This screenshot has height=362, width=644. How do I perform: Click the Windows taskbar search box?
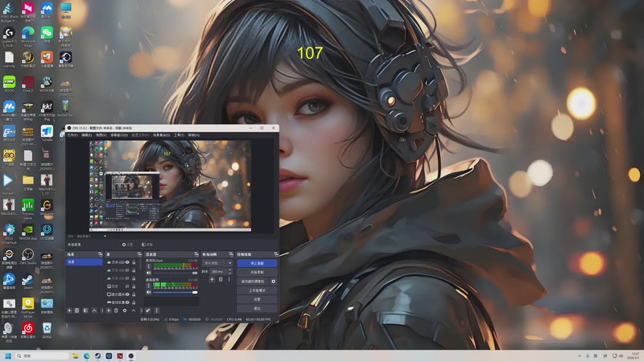point(42,356)
